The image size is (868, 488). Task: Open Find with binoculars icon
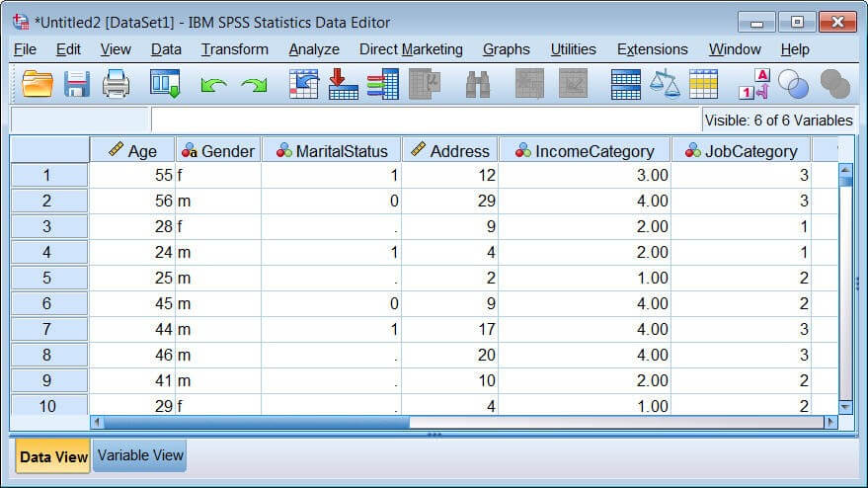click(478, 84)
